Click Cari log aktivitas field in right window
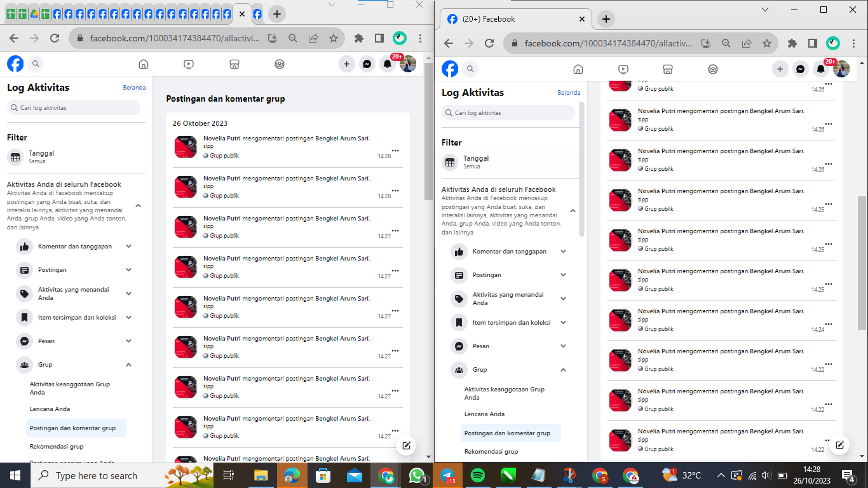The width and height of the screenshot is (868, 488). click(x=508, y=112)
